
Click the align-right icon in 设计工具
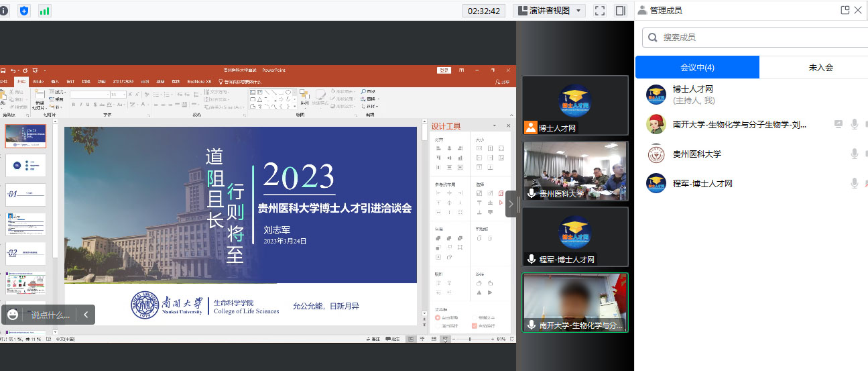460,148
